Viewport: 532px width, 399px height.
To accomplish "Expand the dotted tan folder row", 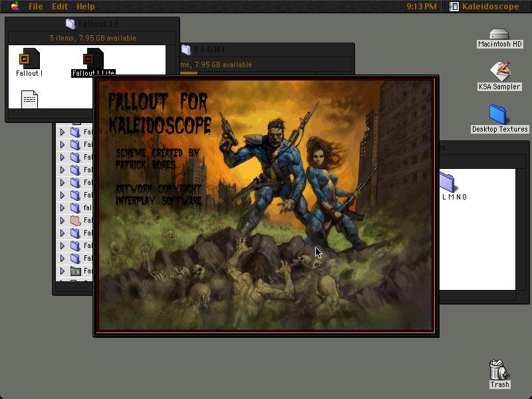I will coord(63,220).
